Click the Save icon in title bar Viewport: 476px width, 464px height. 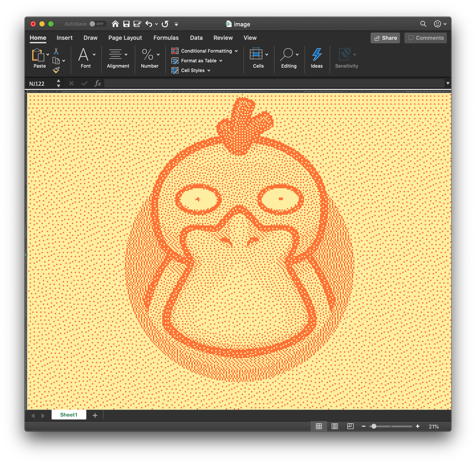coord(126,24)
